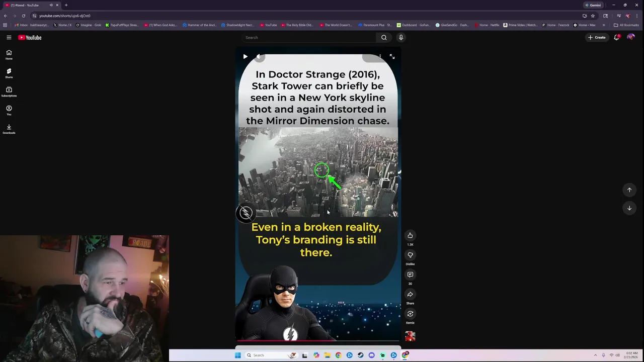The width and height of the screenshot is (644, 362).
Task: Open the Short's comments
Action: pyautogui.click(x=410, y=275)
